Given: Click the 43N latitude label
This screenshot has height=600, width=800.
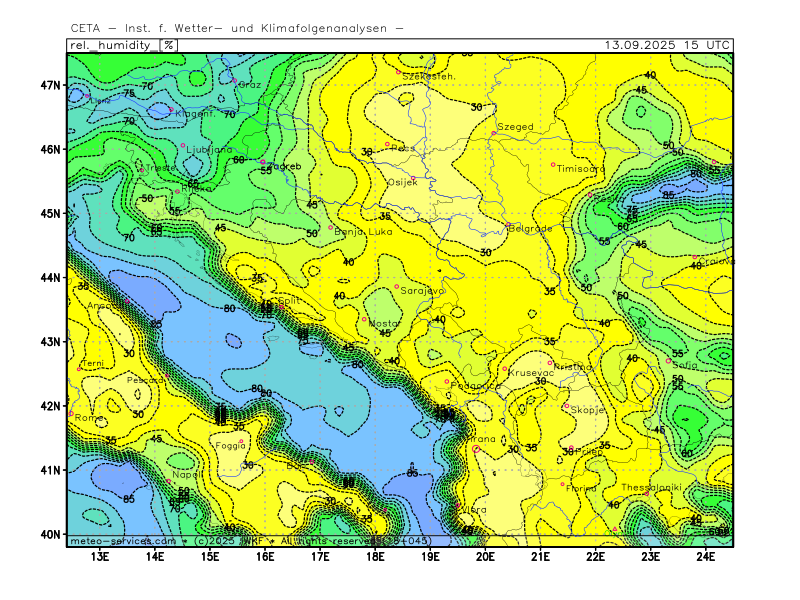Looking at the screenshot, I should coord(51,341).
